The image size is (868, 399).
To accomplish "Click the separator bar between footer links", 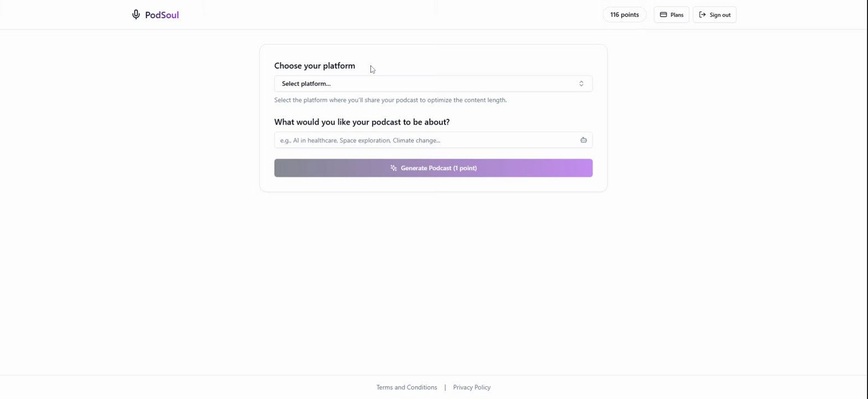I will (445, 387).
